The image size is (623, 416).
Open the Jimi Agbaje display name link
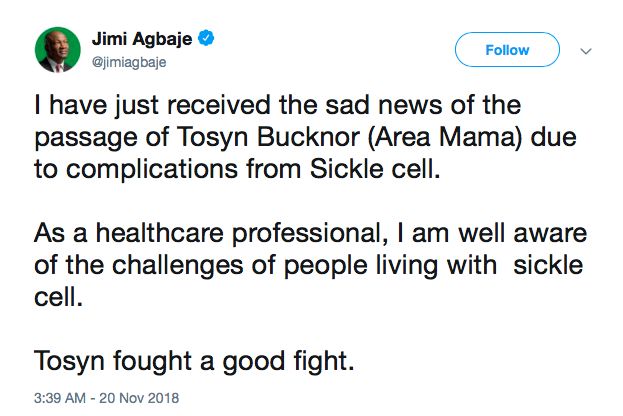pyautogui.click(x=142, y=39)
